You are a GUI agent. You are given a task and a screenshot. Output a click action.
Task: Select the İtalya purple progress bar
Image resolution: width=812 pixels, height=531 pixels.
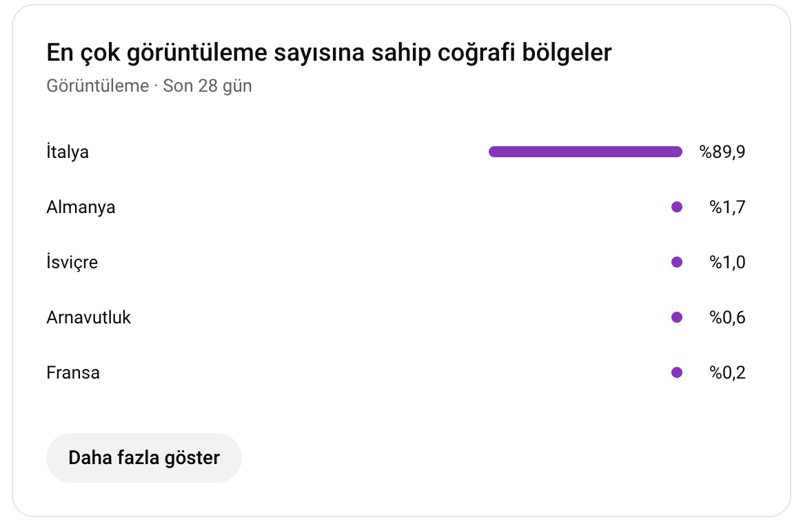[x=585, y=152]
